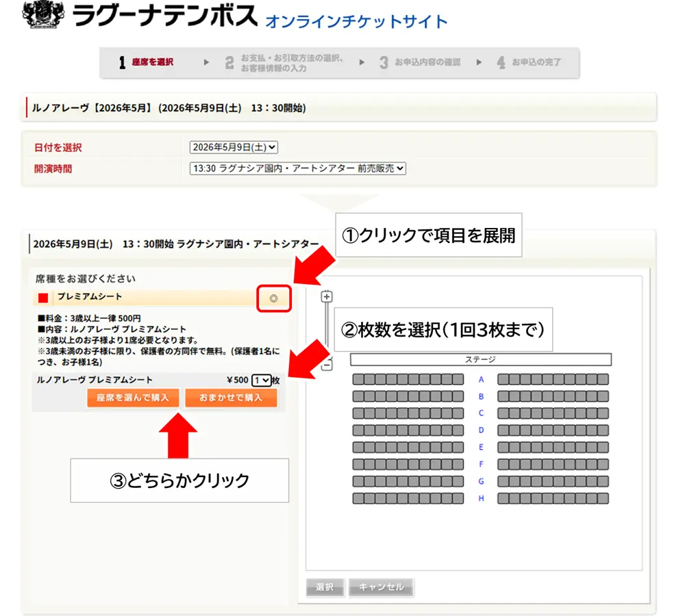Click the おまかせで購入 button
The height and width of the screenshot is (616, 685).
231,398
